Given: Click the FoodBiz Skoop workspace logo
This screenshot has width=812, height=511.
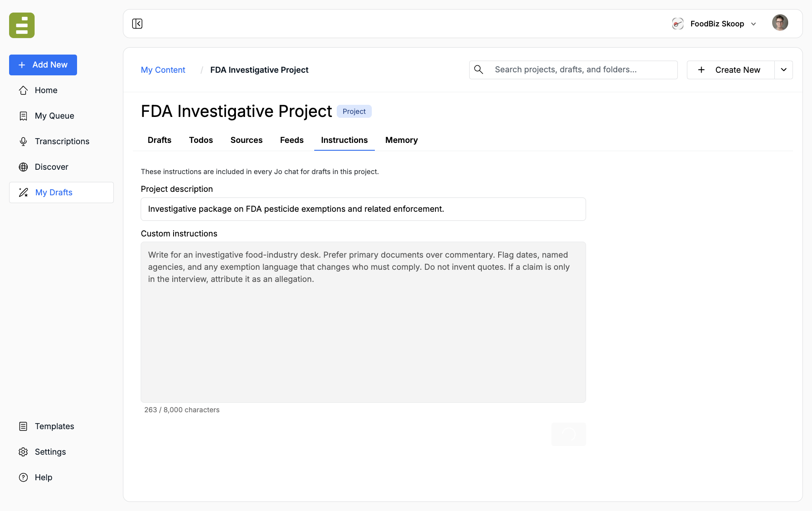Looking at the screenshot, I should click(678, 23).
